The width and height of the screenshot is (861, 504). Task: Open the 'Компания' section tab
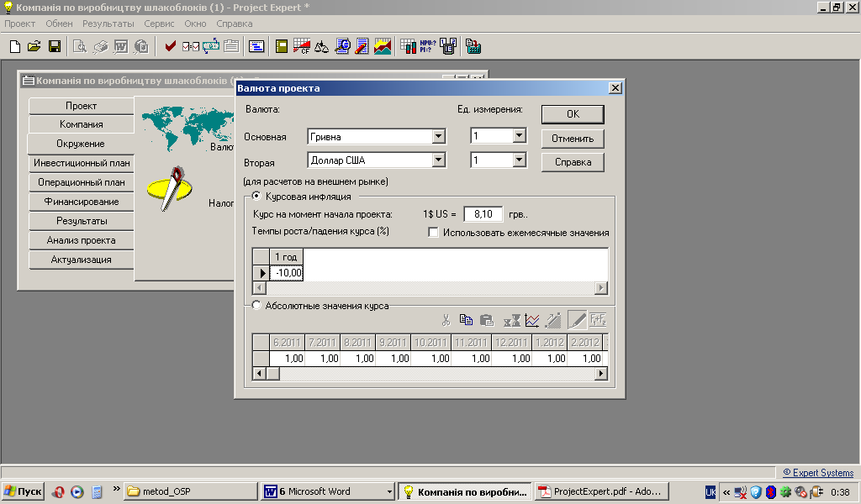pyautogui.click(x=82, y=124)
